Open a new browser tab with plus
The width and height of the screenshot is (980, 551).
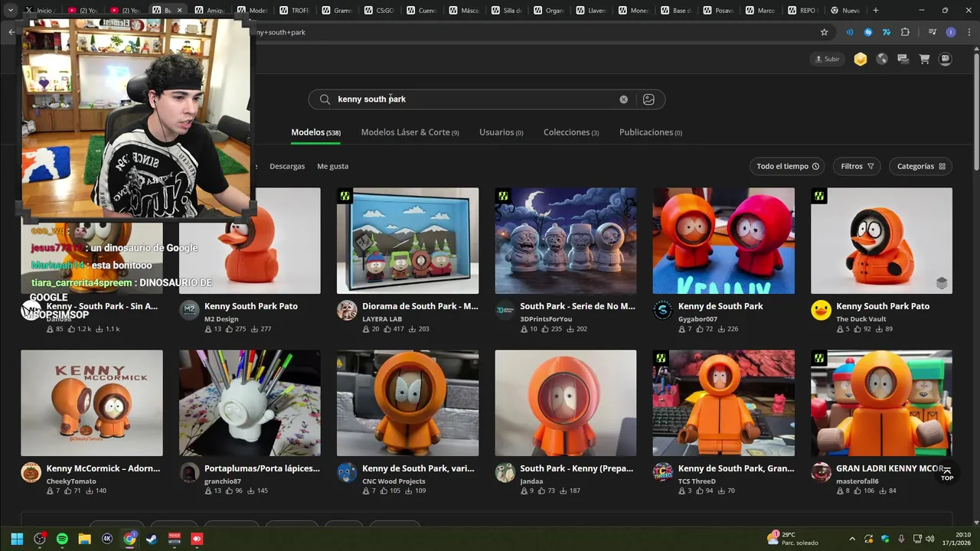(x=875, y=11)
